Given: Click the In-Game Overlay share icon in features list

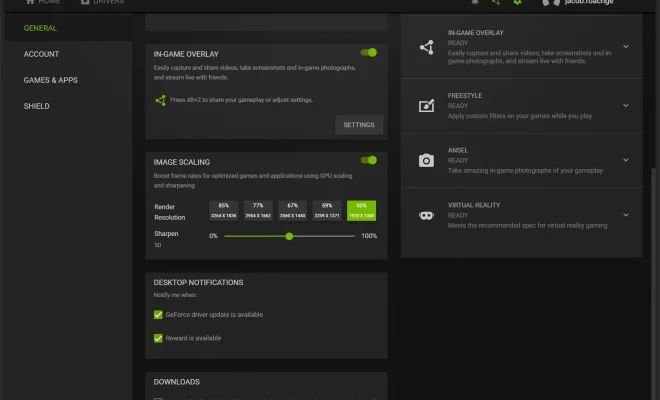Looking at the screenshot, I should coord(426,47).
